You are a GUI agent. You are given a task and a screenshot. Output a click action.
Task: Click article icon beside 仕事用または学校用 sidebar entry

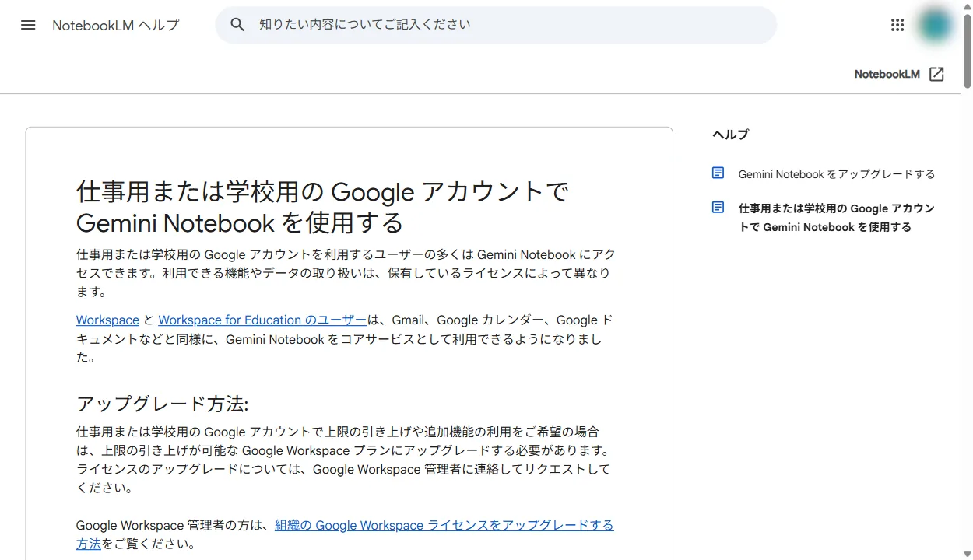pyautogui.click(x=718, y=208)
